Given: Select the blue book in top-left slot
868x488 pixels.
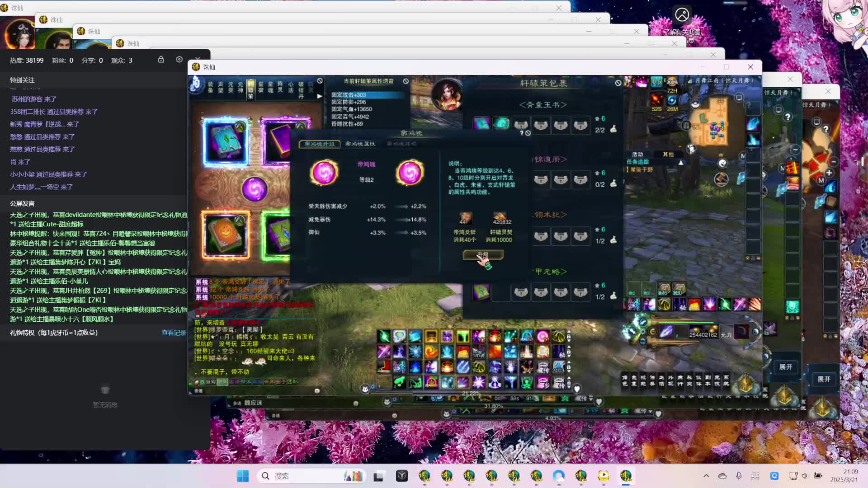Looking at the screenshot, I should (x=226, y=141).
